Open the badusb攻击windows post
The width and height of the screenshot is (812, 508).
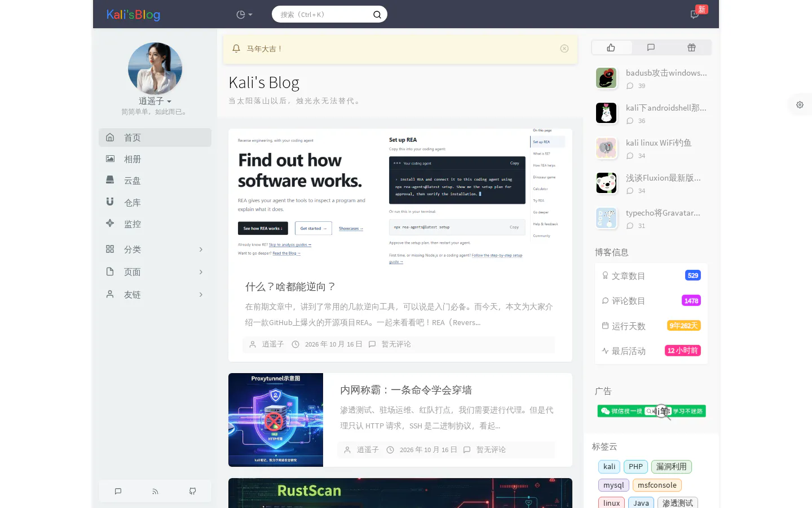coord(666,73)
